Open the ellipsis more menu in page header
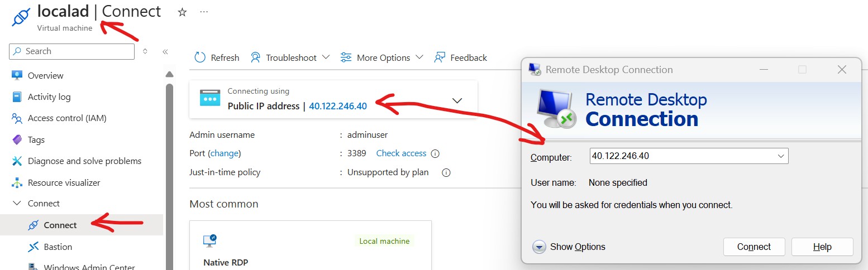 [x=204, y=12]
